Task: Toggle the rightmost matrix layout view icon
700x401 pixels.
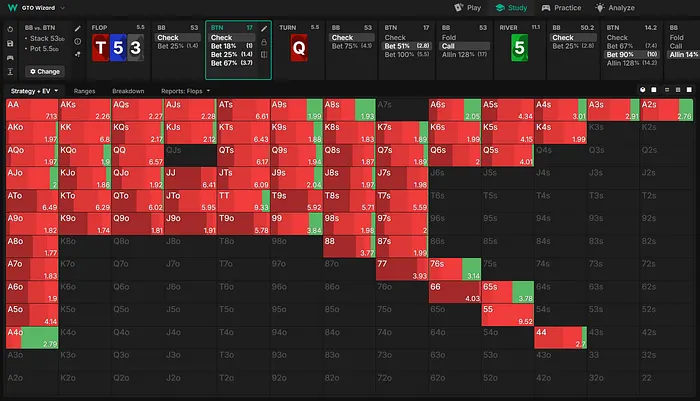Action: [x=690, y=90]
